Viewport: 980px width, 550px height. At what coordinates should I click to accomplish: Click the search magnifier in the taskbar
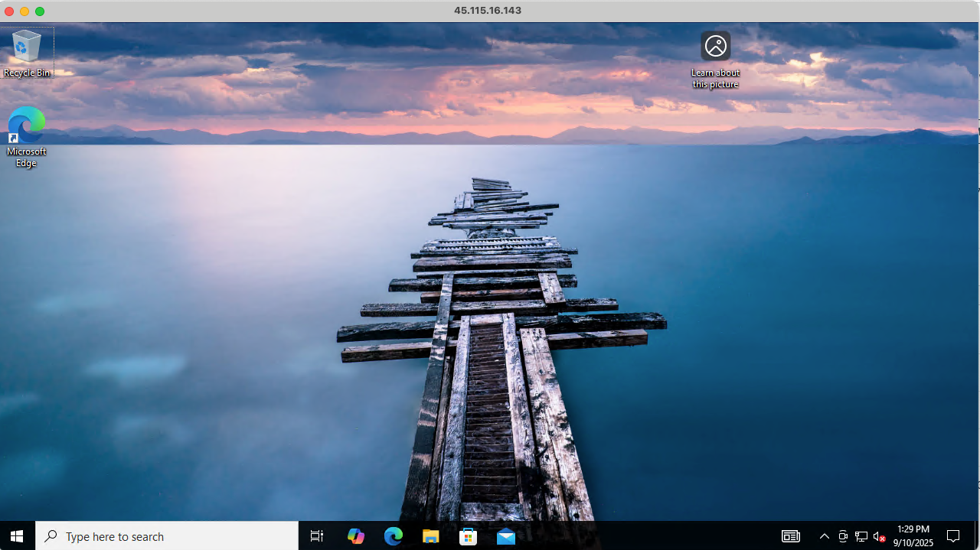point(51,536)
